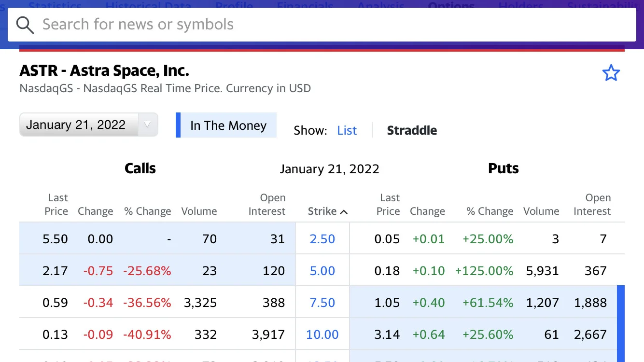Screen dimensions: 644x362
Task: Open the January 21, 2022 date dropdown
Action: pyautogui.click(x=89, y=125)
